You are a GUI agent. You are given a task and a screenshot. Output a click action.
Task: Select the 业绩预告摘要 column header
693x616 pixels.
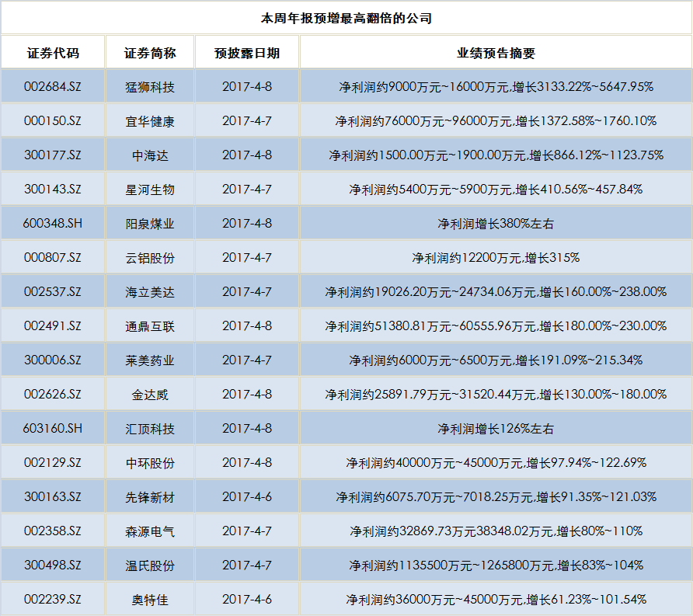pyautogui.click(x=496, y=53)
